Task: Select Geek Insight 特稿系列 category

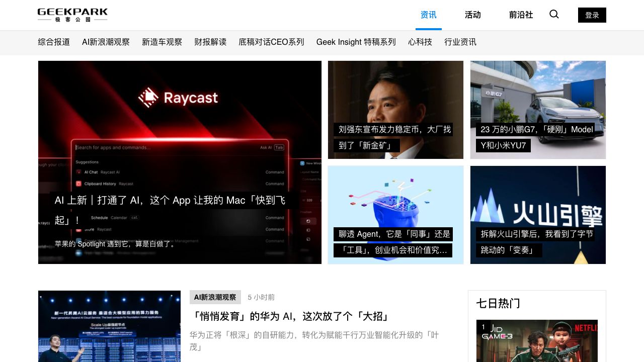Action: click(356, 42)
